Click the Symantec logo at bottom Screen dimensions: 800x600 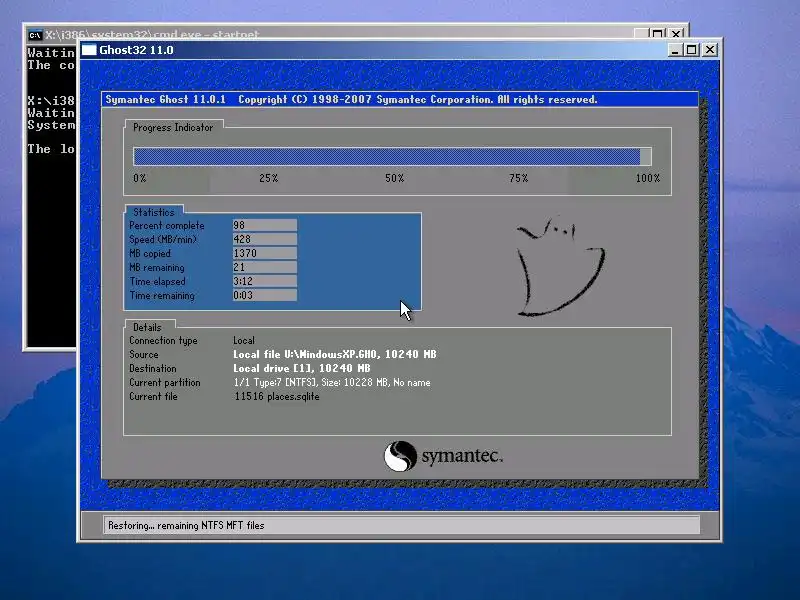click(x=443, y=456)
